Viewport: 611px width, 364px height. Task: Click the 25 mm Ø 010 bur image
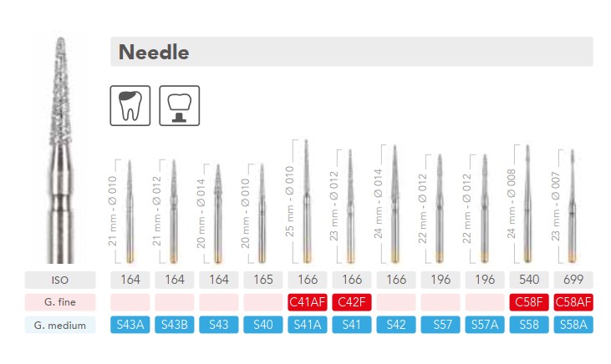(307, 201)
